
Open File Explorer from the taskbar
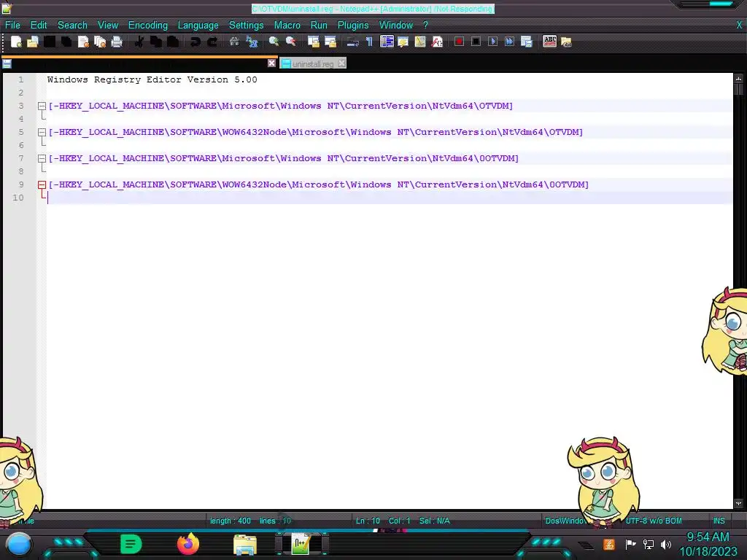point(245,545)
